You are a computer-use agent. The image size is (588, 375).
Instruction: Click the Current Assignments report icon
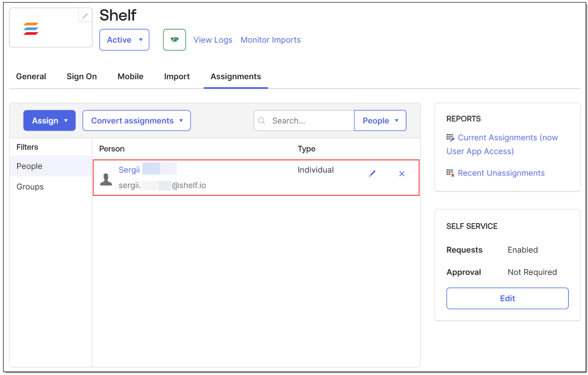click(x=450, y=138)
